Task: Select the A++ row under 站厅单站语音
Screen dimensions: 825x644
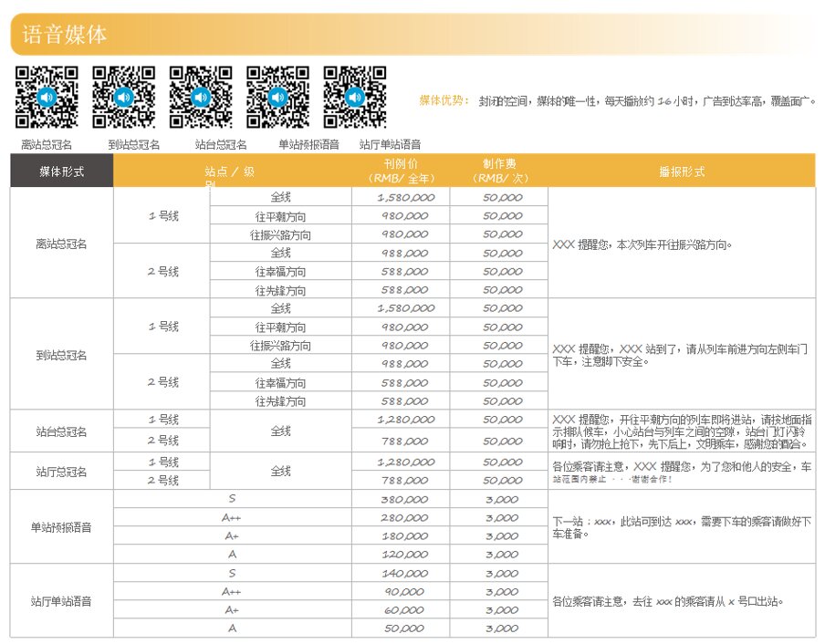Action: (231, 591)
